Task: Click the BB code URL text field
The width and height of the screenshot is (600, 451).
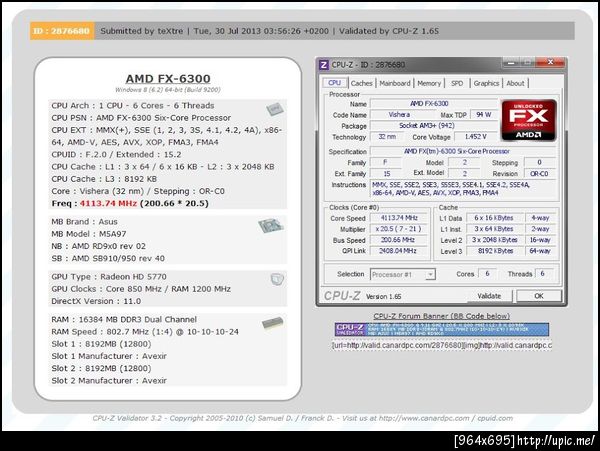Action: tap(442, 345)
